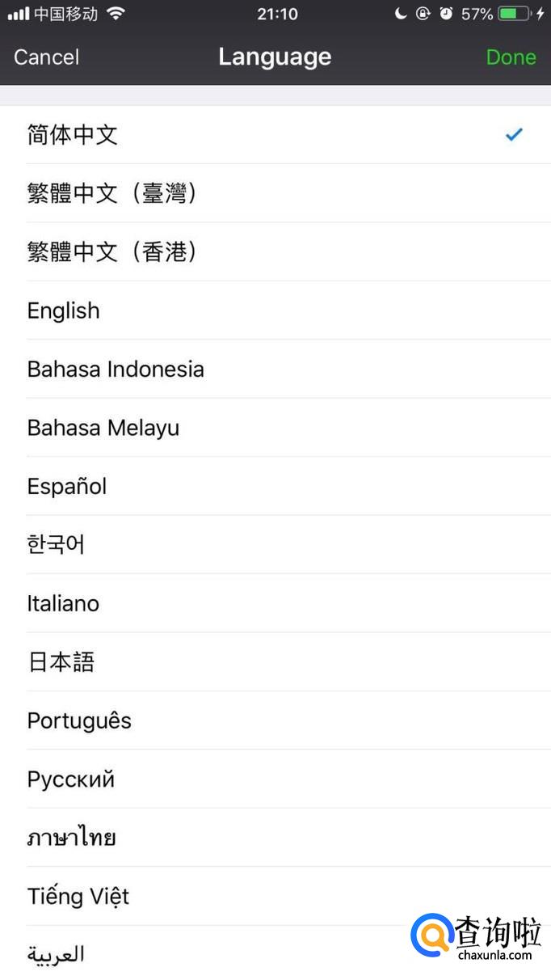
Task: Tap the Wi-Fi icon in status bar
Action: coord(116,14)
